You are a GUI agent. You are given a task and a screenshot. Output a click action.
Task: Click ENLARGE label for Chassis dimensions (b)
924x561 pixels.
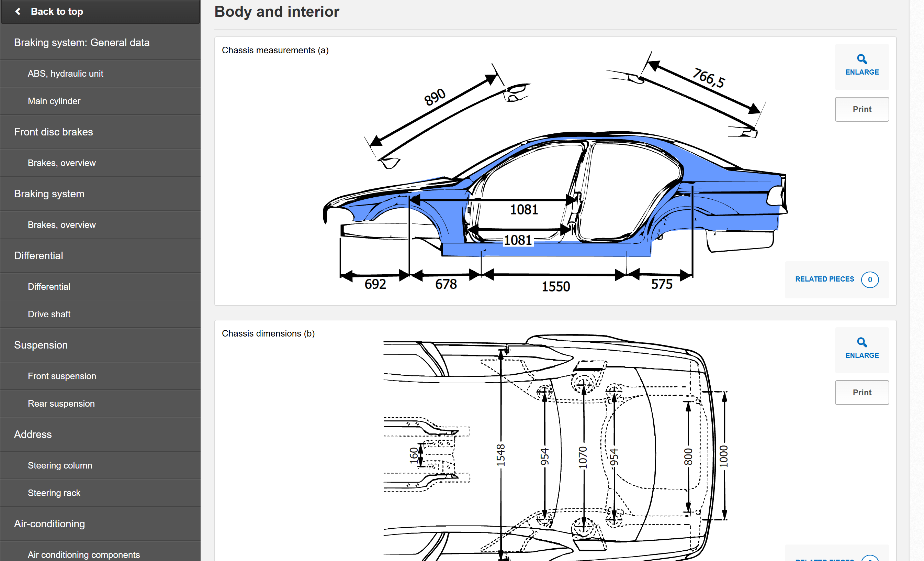coord(862,355)
